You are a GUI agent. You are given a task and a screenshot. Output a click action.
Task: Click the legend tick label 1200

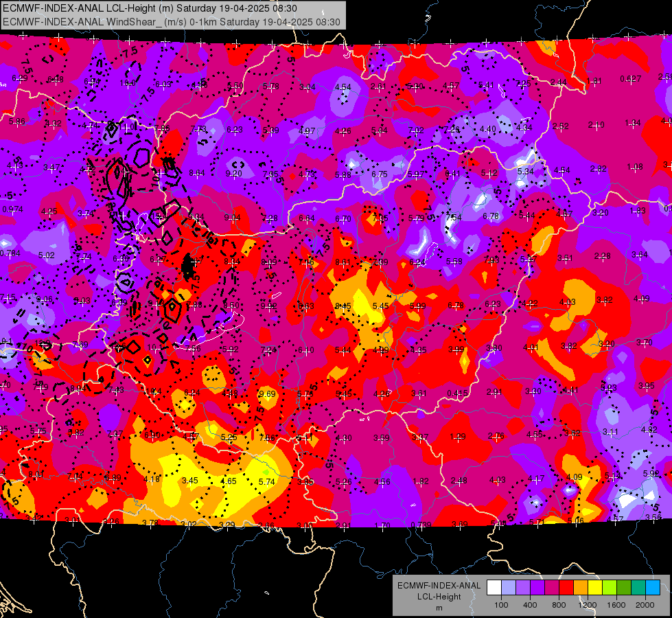(x=588, y=605)
